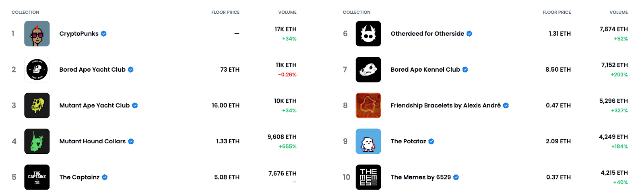Open the CryptoPunks collection avatar
This screenshot has height=194, width=644.
[x=37, y=34]
